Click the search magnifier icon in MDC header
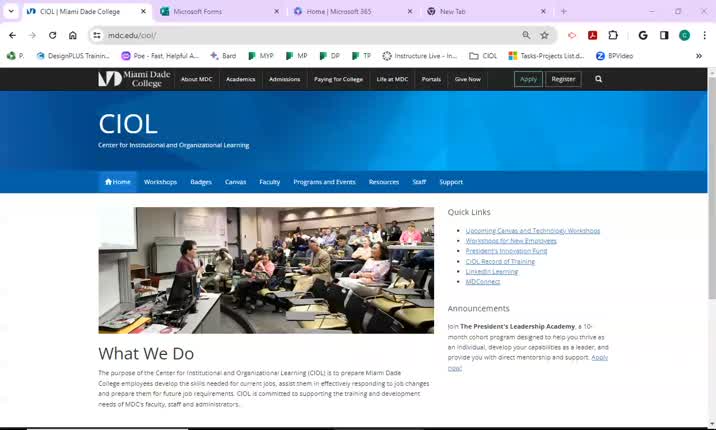Image resolution: width=716 pixels, height=430 pixels. (599, 79)
